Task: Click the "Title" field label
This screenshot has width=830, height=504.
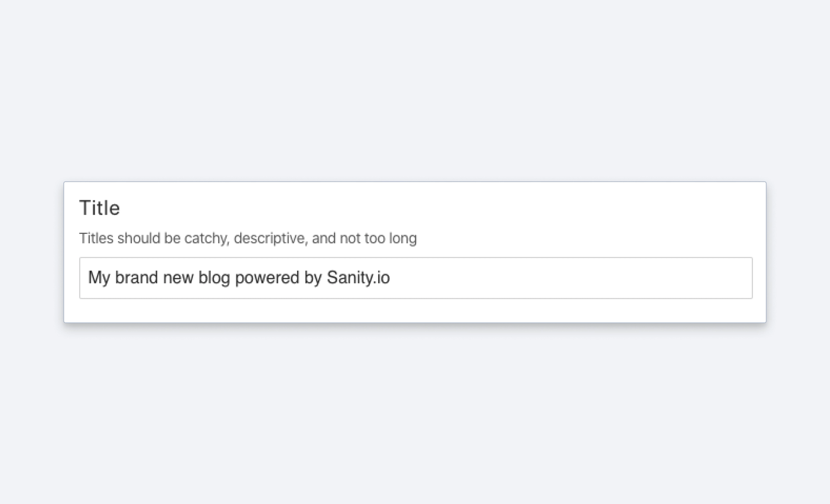Action: [99, 207]
